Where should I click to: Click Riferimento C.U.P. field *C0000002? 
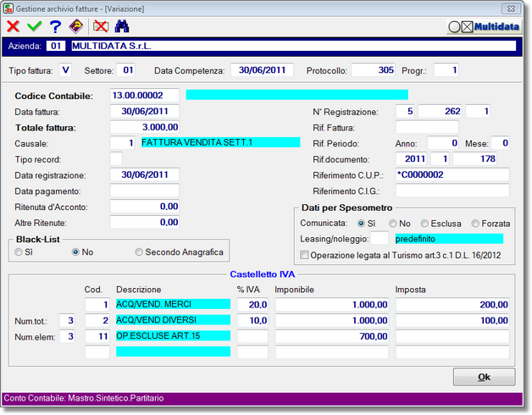tap(452, 174)
